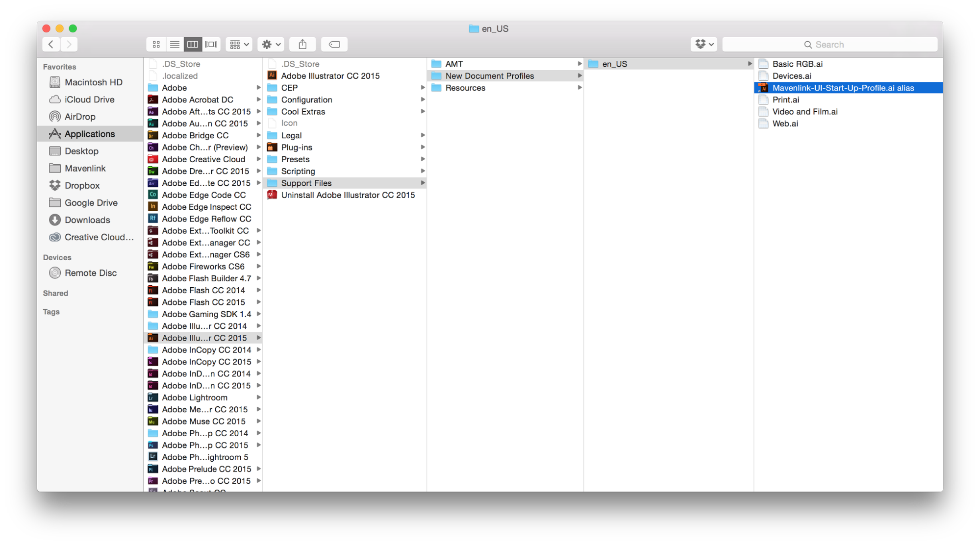Screen dimensions: 980x545
Task: Open the Scripting folder
Action: [345, 171]
